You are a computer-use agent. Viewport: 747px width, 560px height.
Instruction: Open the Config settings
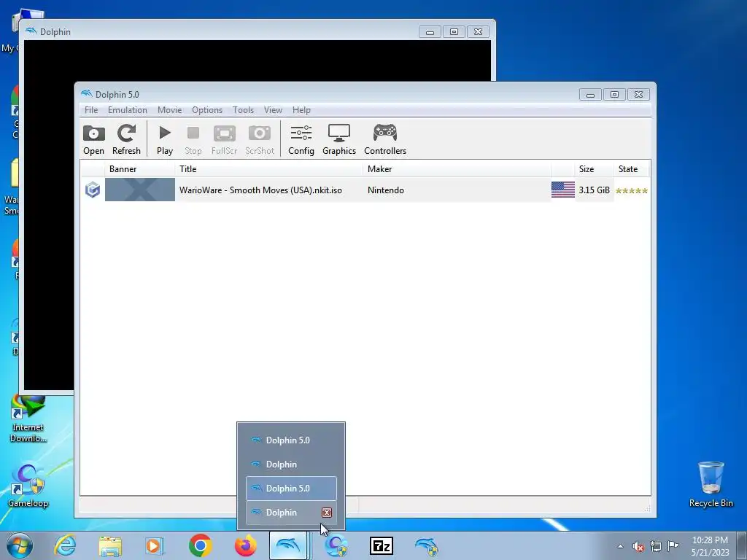point(301,139)
